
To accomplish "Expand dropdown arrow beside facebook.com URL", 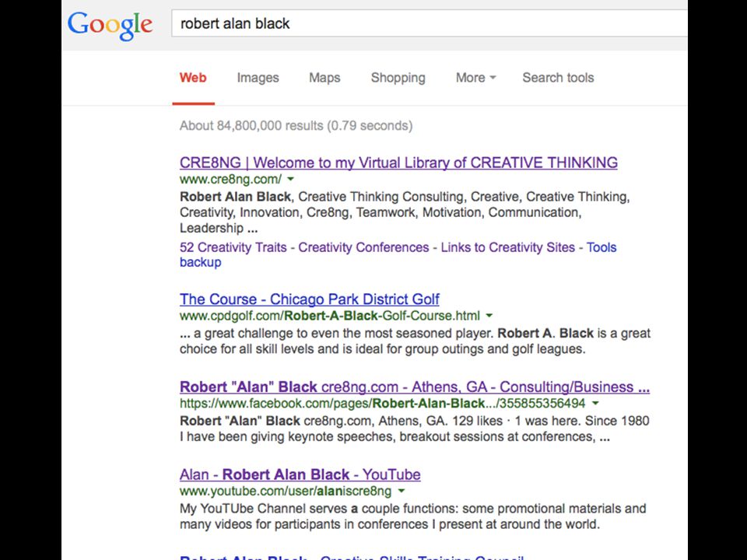I will [595, 404].
